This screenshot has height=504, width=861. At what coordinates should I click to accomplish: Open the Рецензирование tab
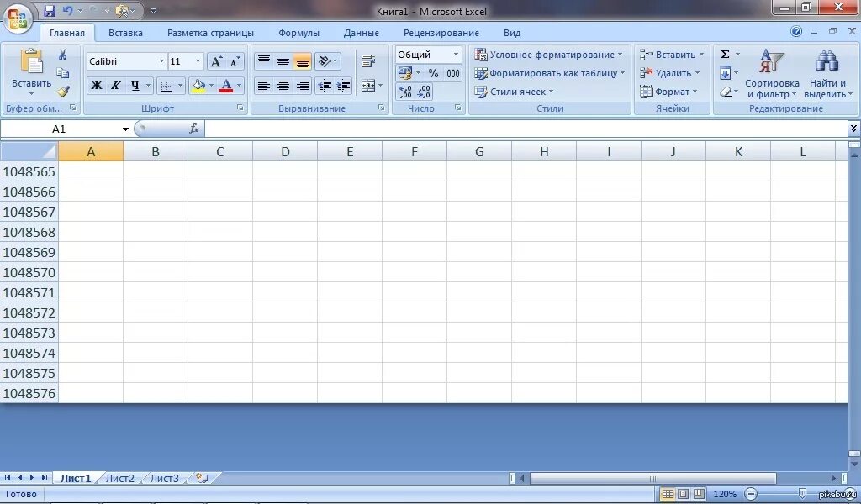pos(441,33)
